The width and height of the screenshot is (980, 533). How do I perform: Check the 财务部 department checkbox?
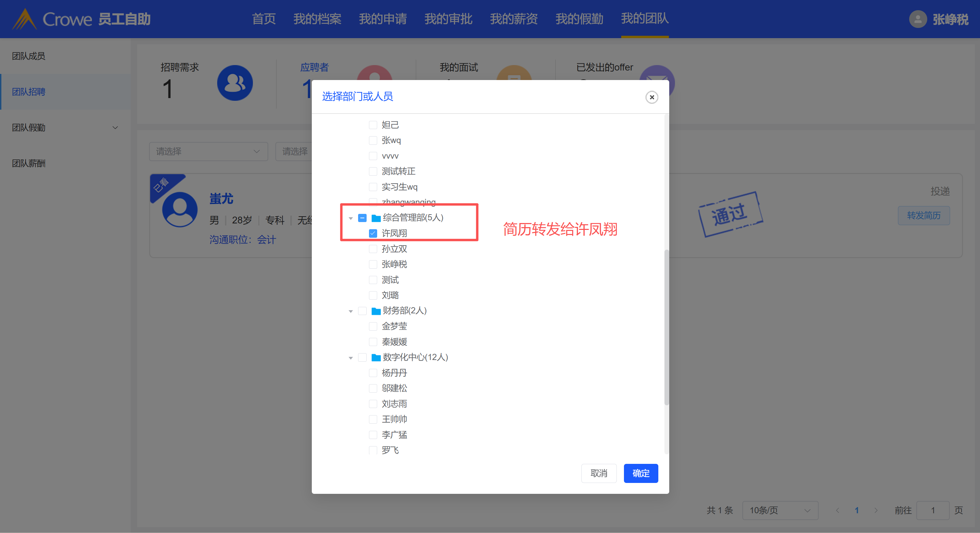tap(362, 311)
